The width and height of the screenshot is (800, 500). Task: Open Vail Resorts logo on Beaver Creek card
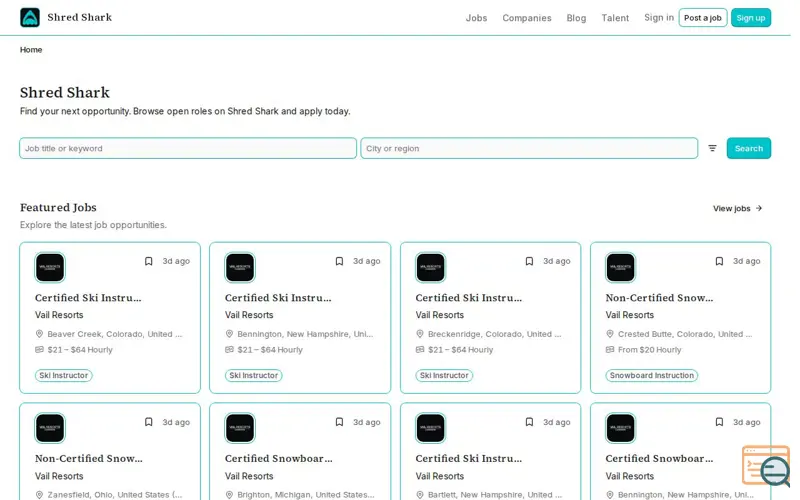50,267
